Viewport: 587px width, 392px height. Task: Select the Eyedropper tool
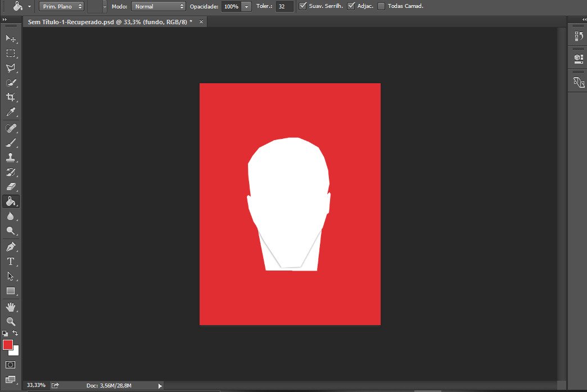[11, 111]
